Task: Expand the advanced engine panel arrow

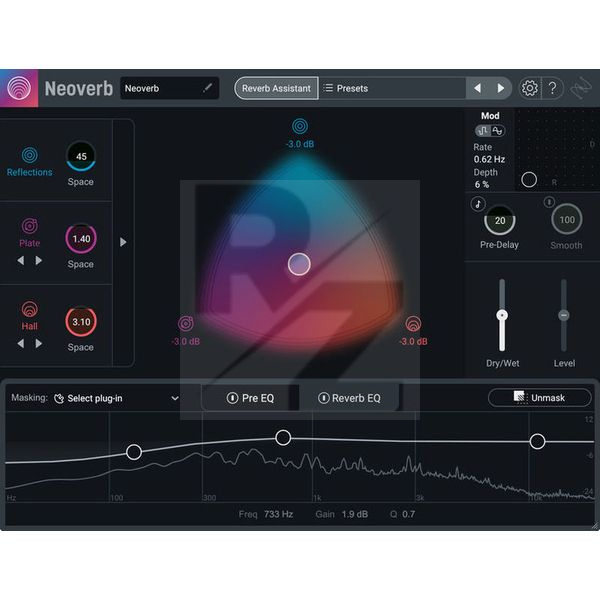Action: pos(123,242)
